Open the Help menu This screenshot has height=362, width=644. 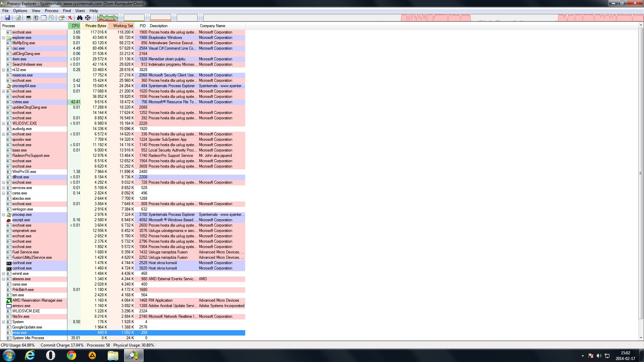click(x=94, y=11)
